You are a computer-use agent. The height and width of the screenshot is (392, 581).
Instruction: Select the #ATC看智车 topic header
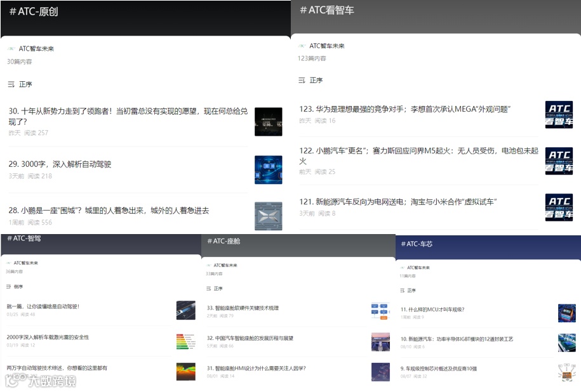327,10
